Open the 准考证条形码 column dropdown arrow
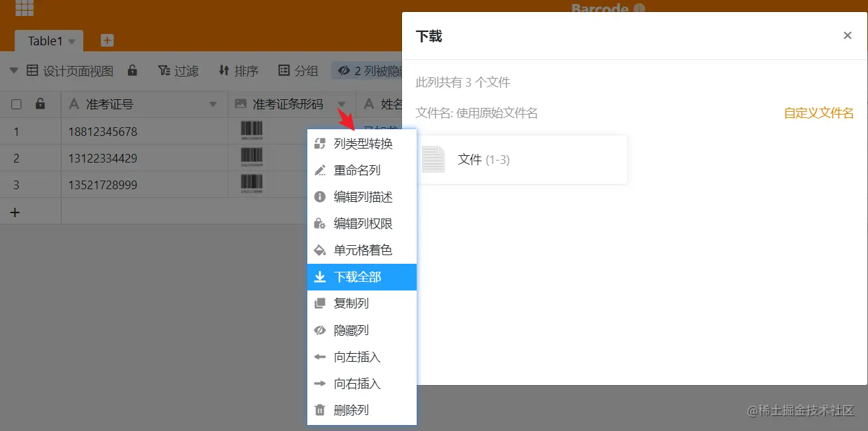This screenshot has height=431, width=868. point(342,104)
